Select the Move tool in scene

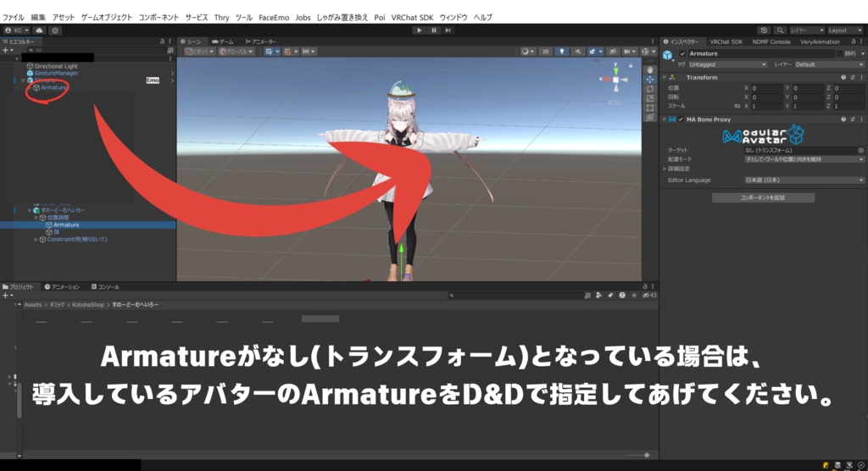pos(650,80)
